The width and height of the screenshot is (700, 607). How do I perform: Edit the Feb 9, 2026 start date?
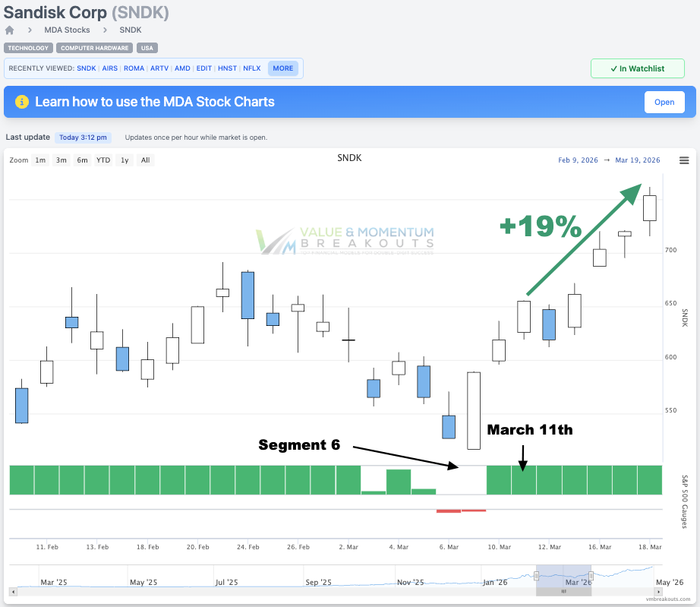578,160
